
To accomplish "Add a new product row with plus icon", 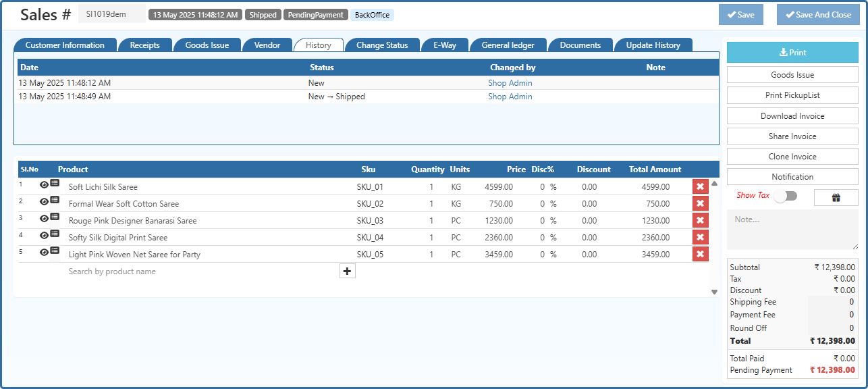I will coord(346,271).
